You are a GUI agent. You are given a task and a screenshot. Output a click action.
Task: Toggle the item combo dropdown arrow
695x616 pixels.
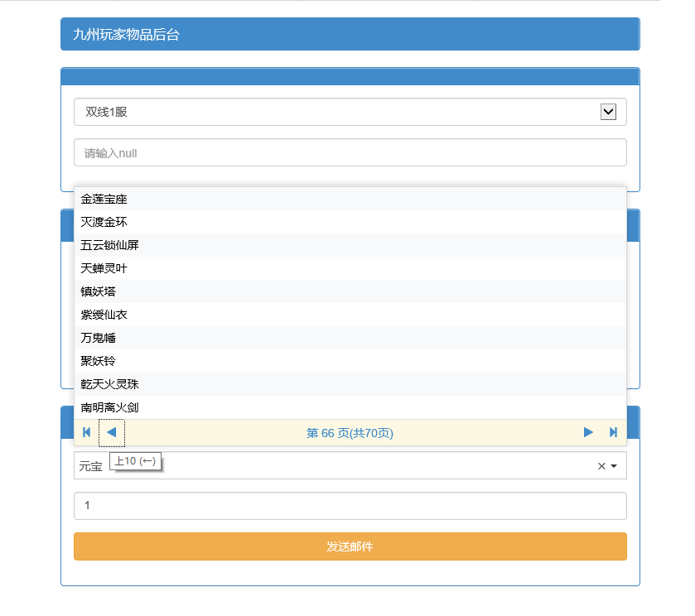coord(614,466)
